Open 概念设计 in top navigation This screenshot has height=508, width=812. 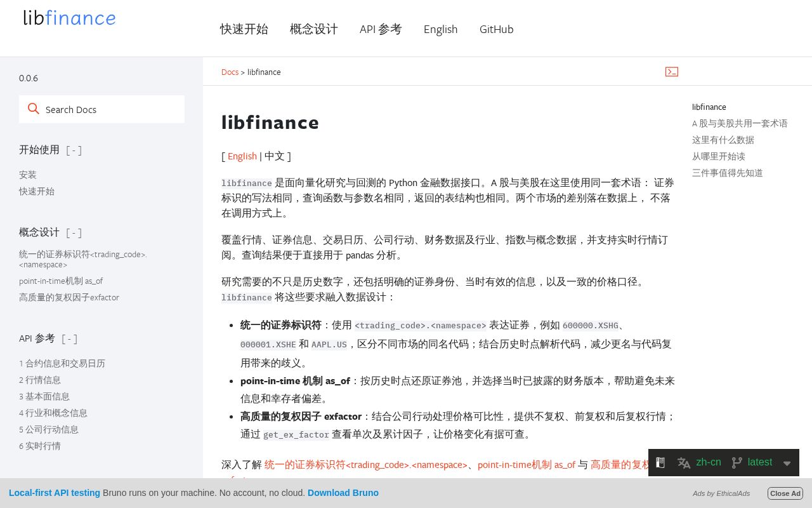coord(314,29)
